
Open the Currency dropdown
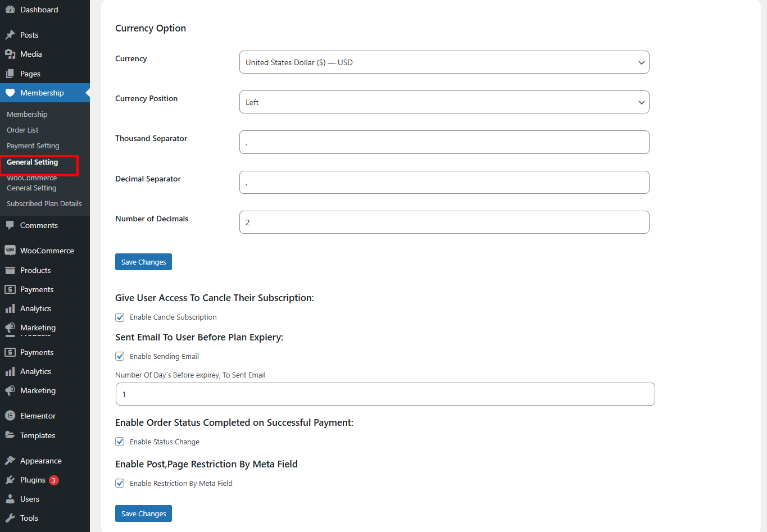(x=444, y=62)
